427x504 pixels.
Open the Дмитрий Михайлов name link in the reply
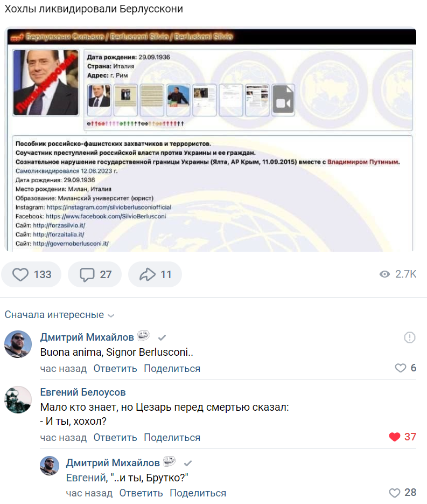pos(113,463)
